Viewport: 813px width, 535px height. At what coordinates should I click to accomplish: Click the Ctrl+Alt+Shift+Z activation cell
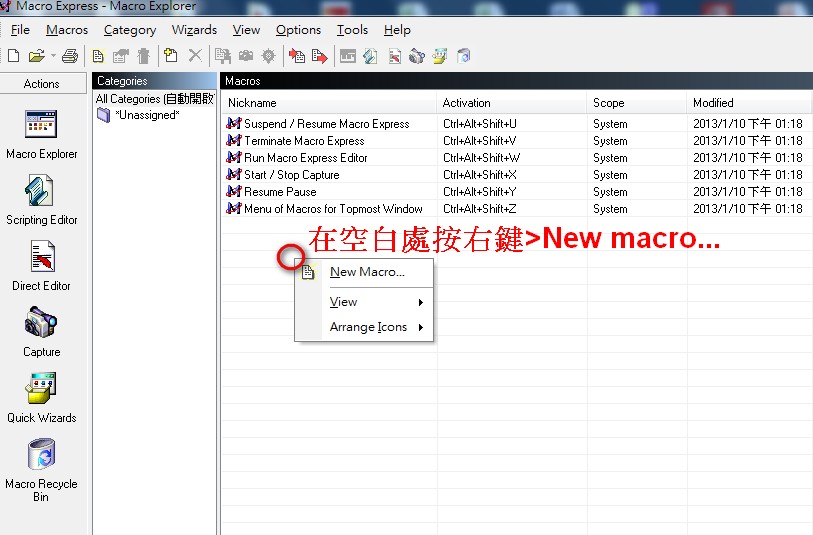click(x=480, y=209)
